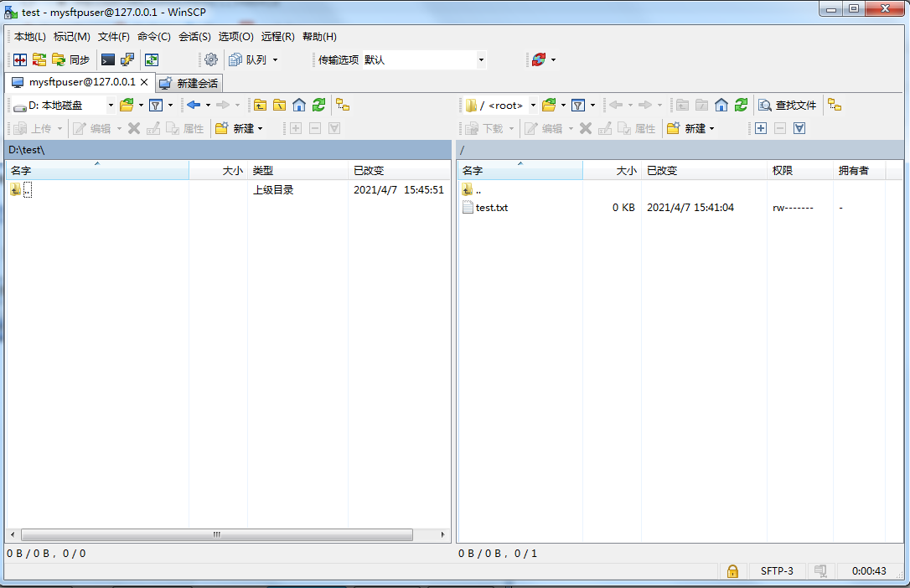The image size is (910, 588).
Task: Click the preferences gear icon
Action: pyautogui.click(x=211, y=59)
